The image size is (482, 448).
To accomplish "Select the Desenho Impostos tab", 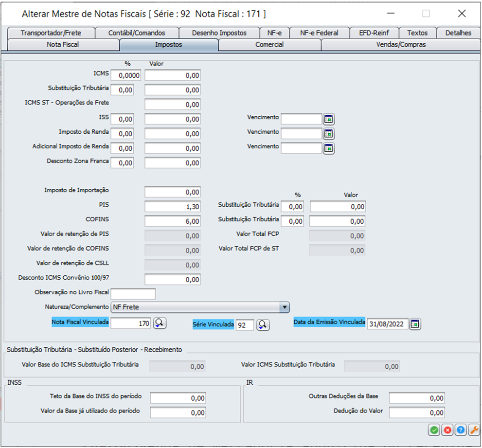I will click(x=219, y=33).
